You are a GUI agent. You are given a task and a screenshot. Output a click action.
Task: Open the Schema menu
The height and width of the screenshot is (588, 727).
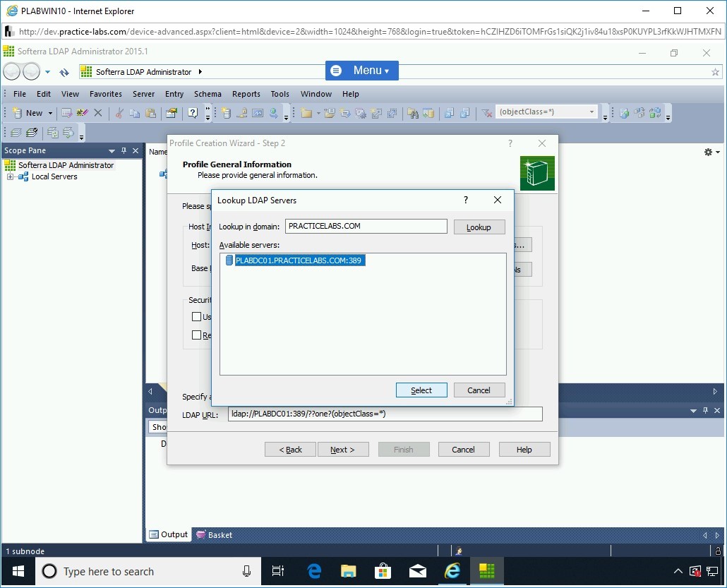tap(208, 94)
